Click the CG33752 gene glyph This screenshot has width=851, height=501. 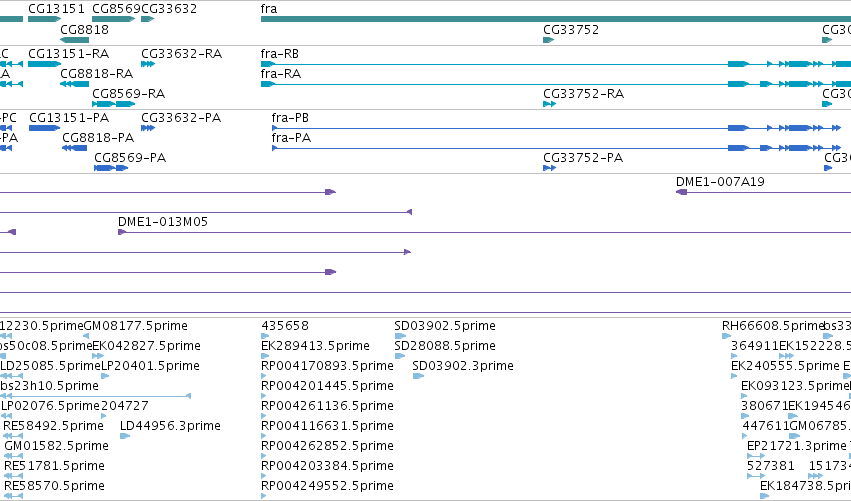tap(549, 40)
